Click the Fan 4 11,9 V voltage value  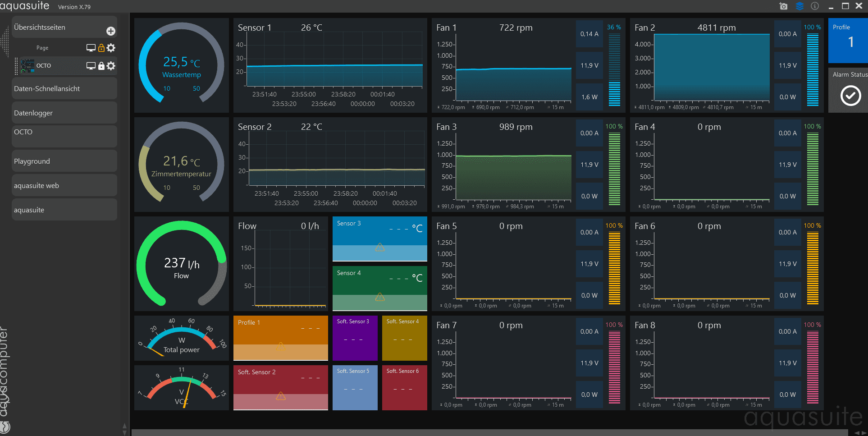788,165
